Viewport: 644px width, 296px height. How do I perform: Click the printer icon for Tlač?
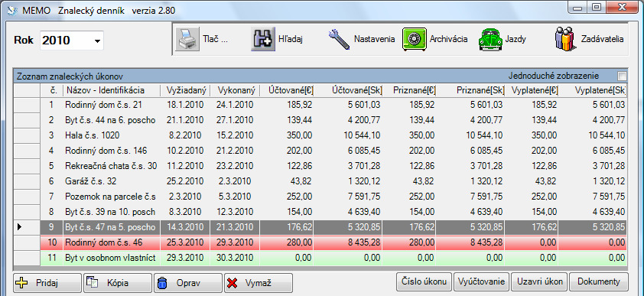coord(187,40)
